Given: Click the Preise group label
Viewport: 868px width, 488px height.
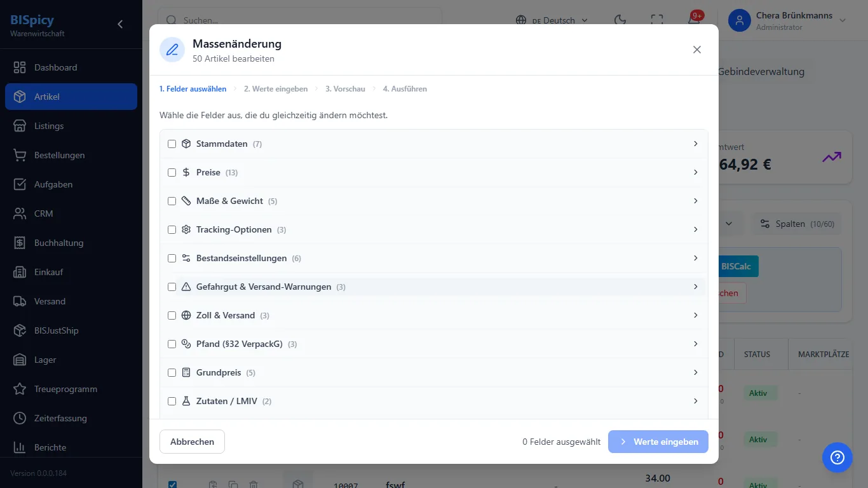Looking at the screenshot, I should tap(208, 172).
